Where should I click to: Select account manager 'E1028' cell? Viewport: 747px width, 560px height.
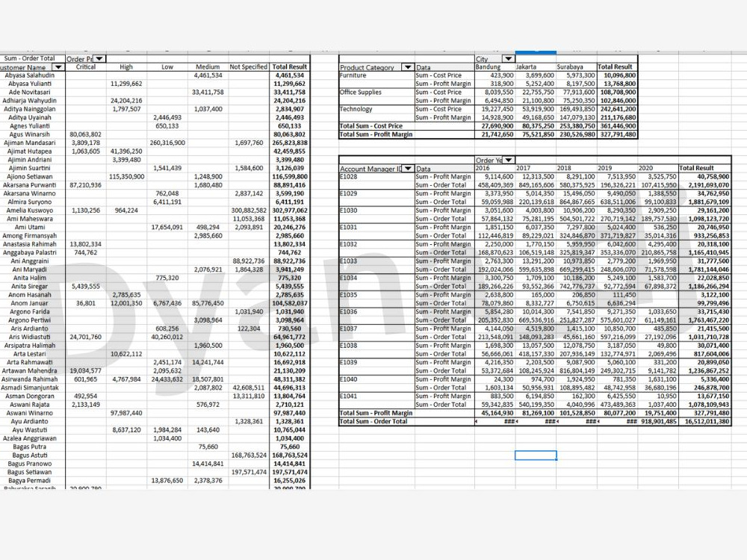[376, 177]
